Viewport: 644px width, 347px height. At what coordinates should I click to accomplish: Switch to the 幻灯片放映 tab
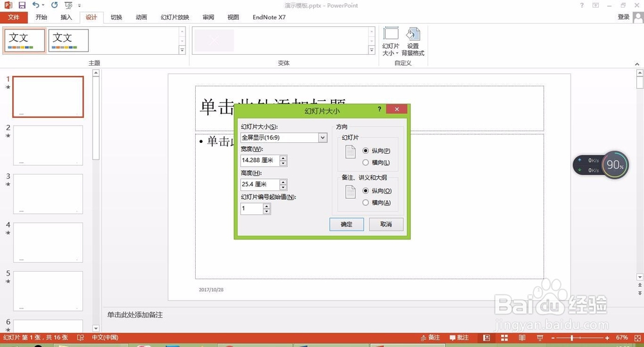[175, 17]
